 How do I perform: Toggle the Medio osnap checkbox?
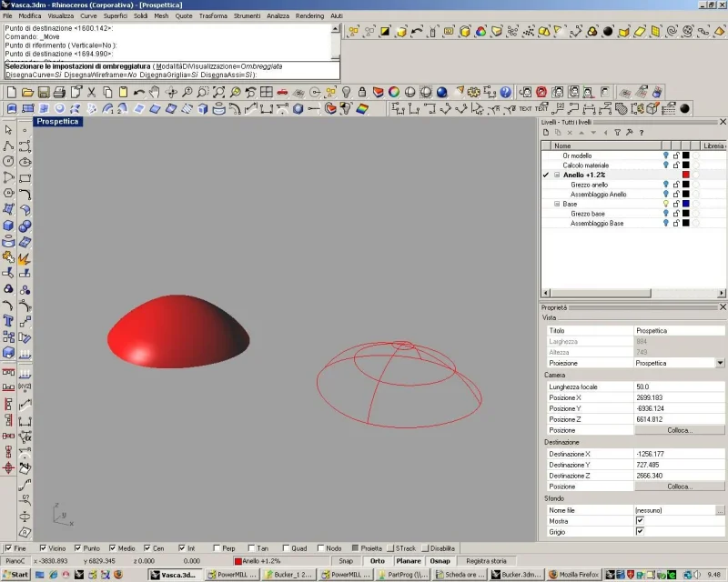pos(112,548)
